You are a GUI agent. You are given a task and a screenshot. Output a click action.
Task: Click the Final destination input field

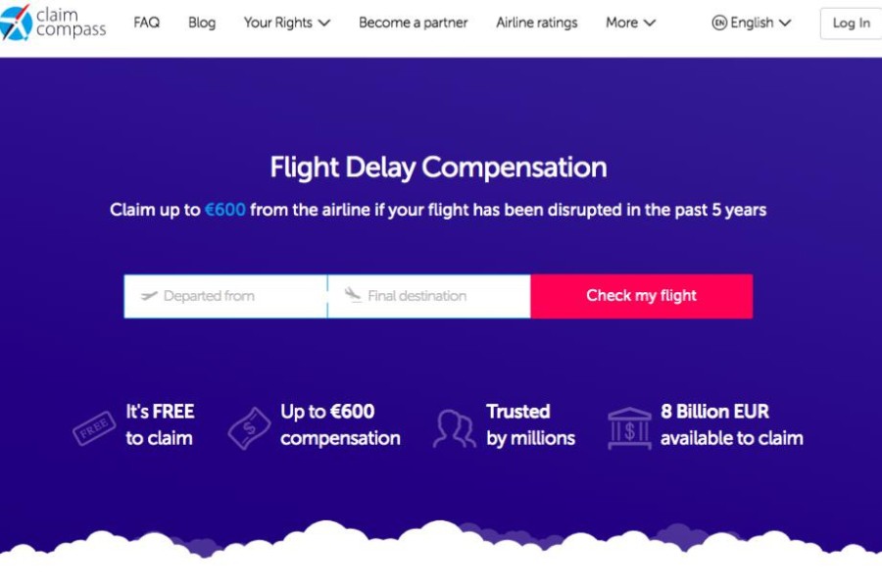pos(431,295)
